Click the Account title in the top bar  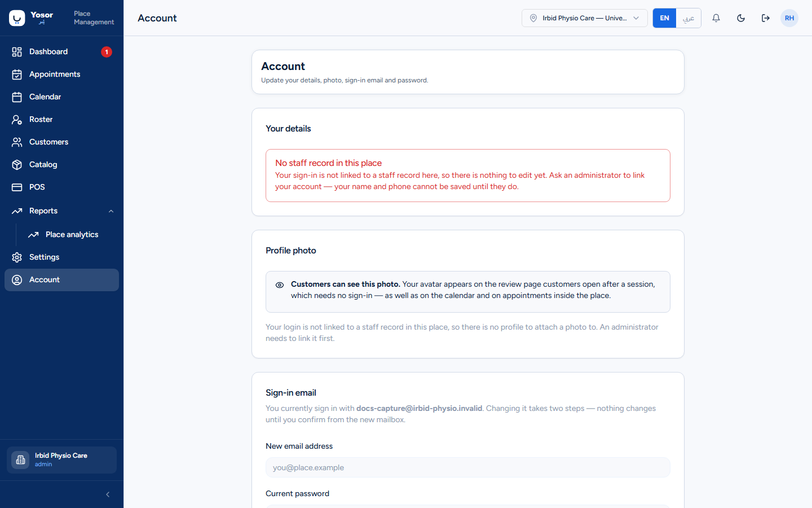click(x=157, y=18)
